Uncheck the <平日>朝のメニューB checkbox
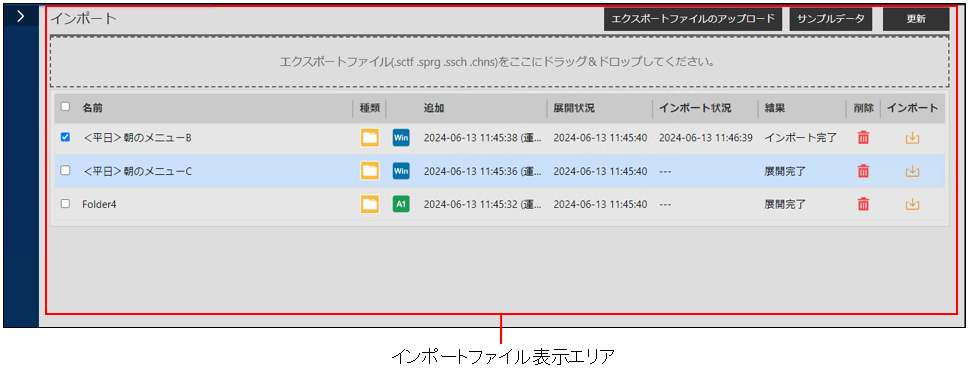Viewport: 969px width, 376px height. [x=65, y=138]
